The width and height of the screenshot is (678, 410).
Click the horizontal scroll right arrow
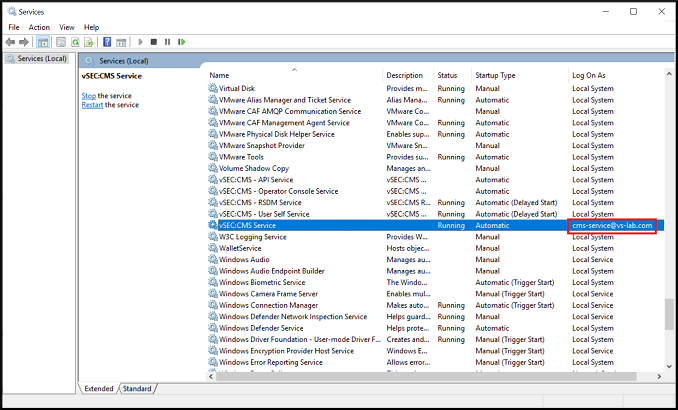659,377
